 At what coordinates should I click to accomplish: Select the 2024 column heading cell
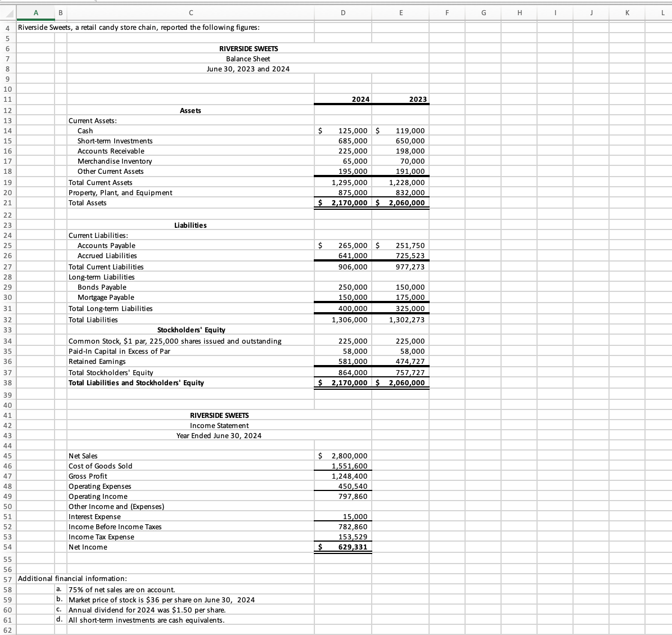pyautogui.click(x=343, y=99)
